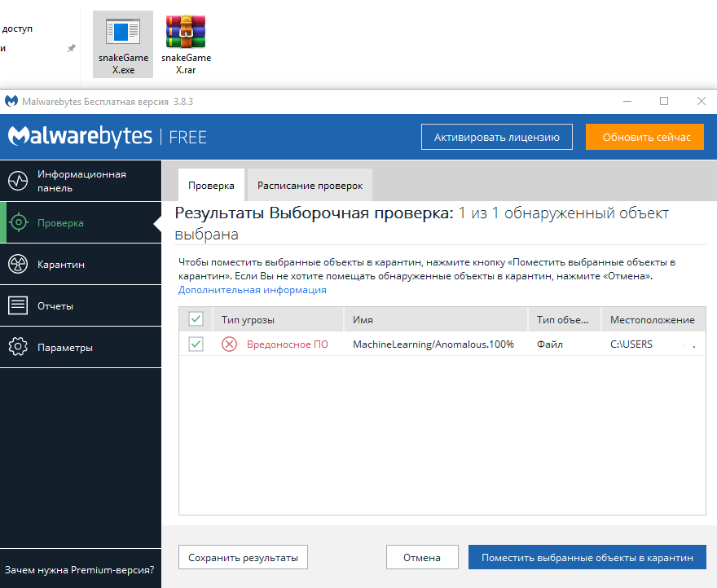Sort by Местоположение column header
The image size is (717, 588).
pyautogui.click(x=653, y=319)
